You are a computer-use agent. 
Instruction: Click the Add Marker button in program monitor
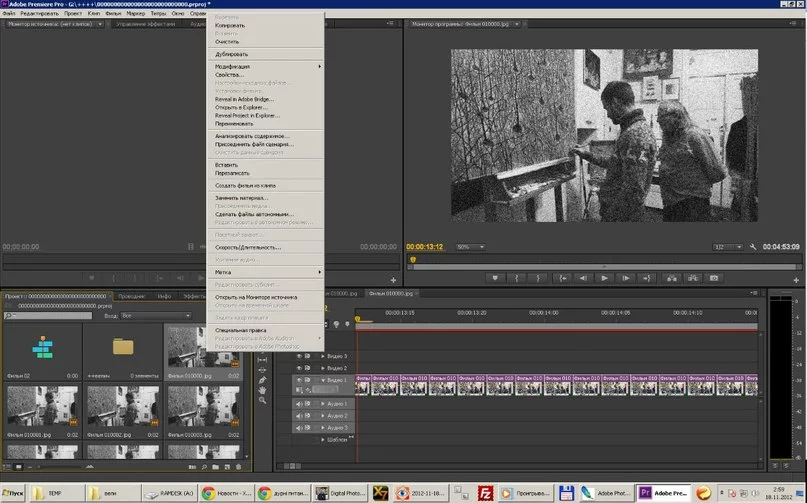point(495,278)
